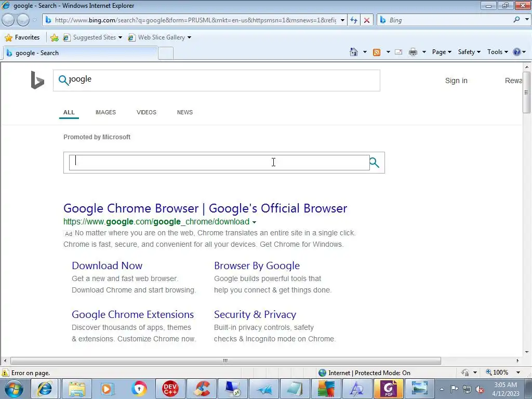Viewport: 532px width, 399px height.
Task: Expand the Web Slice Gallery dropdown
Action: (189, 37)
